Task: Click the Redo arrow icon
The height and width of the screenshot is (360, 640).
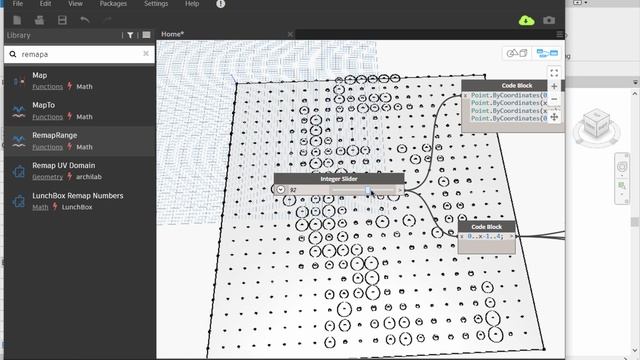Action: [x=107, y=20]
